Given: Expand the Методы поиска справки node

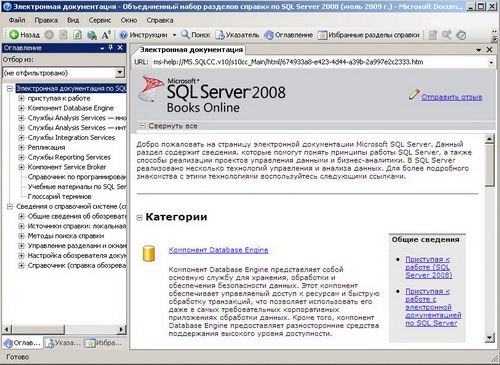Looking at the screenshot, I should point(21,236).
